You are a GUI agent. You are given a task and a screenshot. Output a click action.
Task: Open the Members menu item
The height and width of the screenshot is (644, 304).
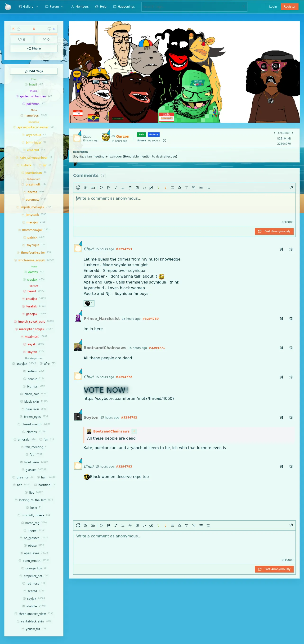80,6
